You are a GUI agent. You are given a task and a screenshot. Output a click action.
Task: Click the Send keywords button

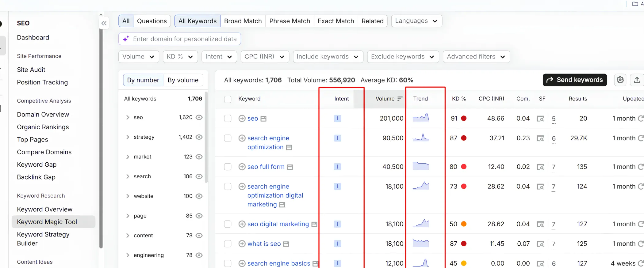(x=575, y=80)
